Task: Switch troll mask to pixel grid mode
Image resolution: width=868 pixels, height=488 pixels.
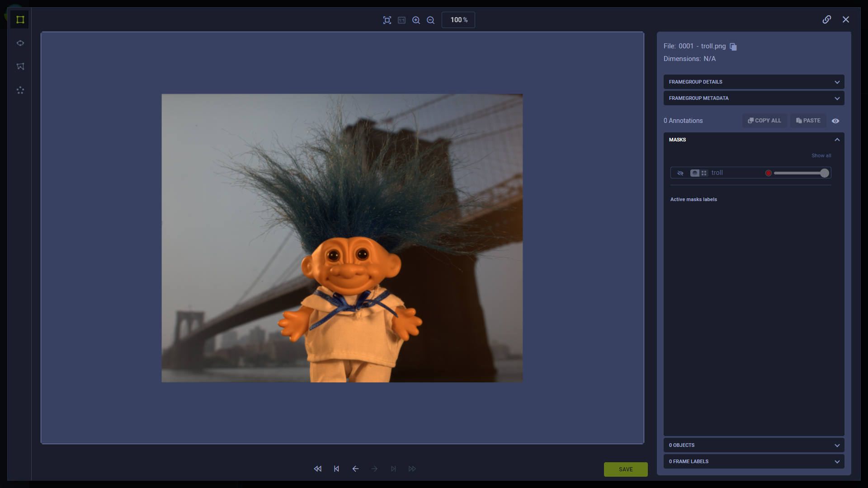Action: tap(704, 173)
